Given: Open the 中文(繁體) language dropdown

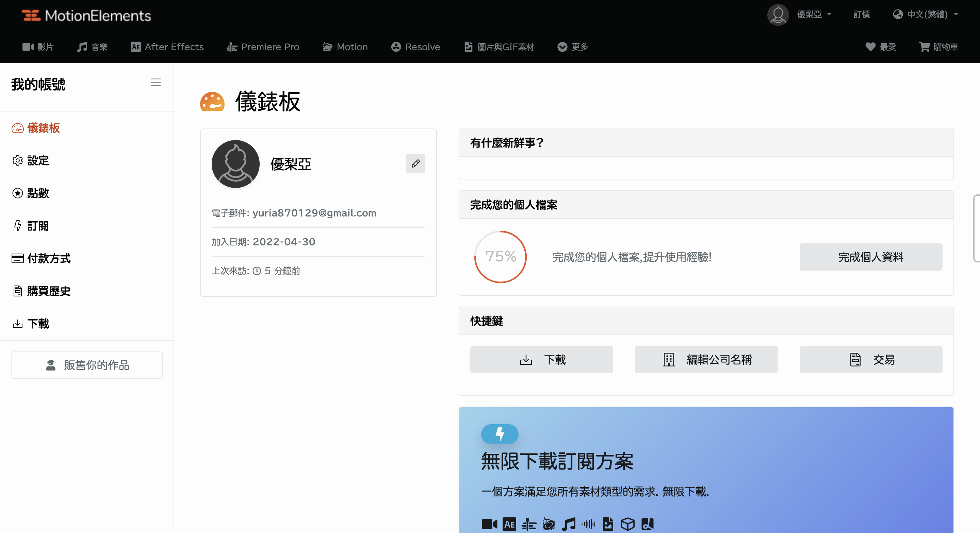Looking at the screenshot, I should coord(926,14).
